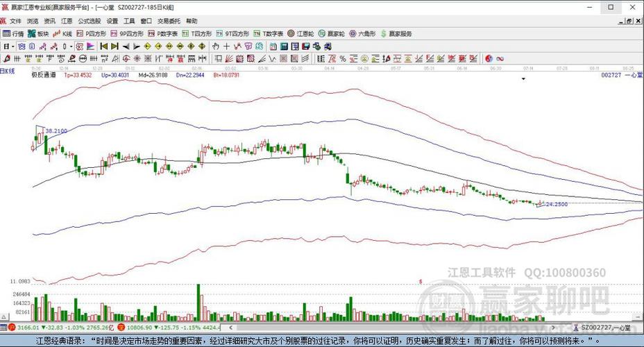Screen dimensions: 644x347
Task: Click the Shanghai index status icon
Action: pyautogui.click(x=12, y=328)
